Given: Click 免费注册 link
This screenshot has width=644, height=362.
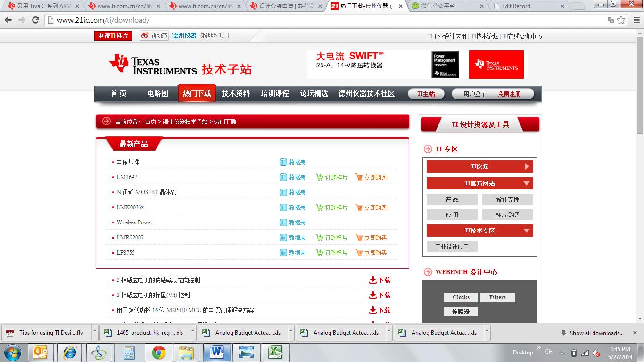Looking at the screenshot, I should tap(509, 94).
